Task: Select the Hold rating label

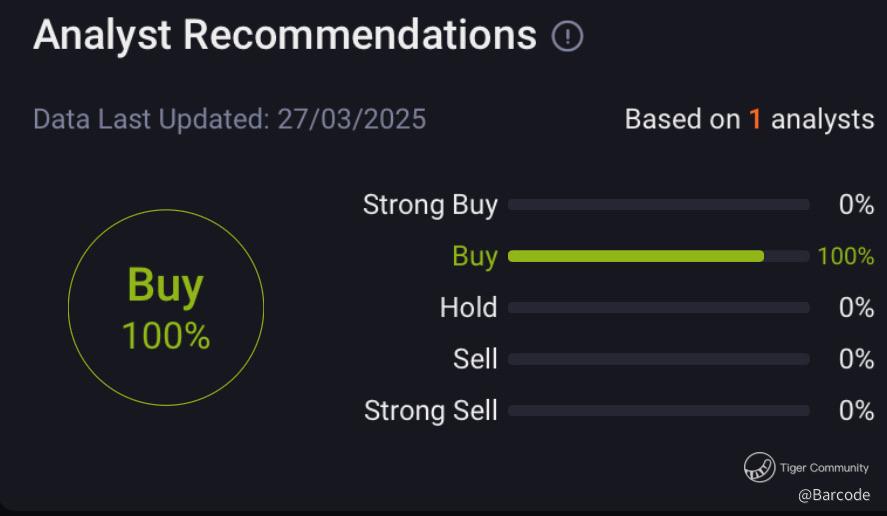Action: (468, 307)
